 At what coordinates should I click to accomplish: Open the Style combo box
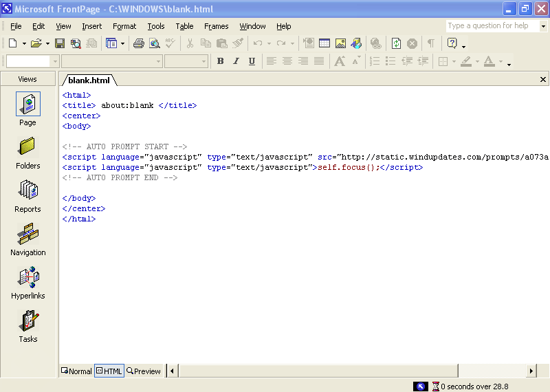(x=32, y=61)
